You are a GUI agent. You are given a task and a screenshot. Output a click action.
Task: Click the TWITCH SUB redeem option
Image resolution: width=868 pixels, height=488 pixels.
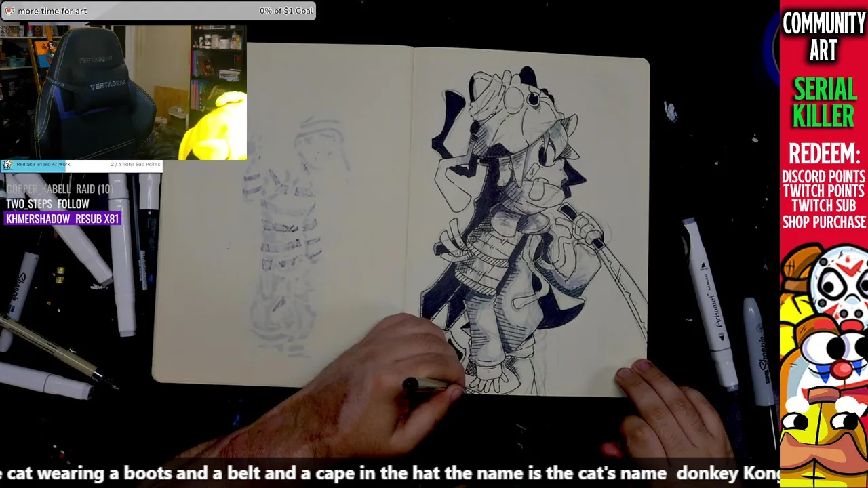824,207
